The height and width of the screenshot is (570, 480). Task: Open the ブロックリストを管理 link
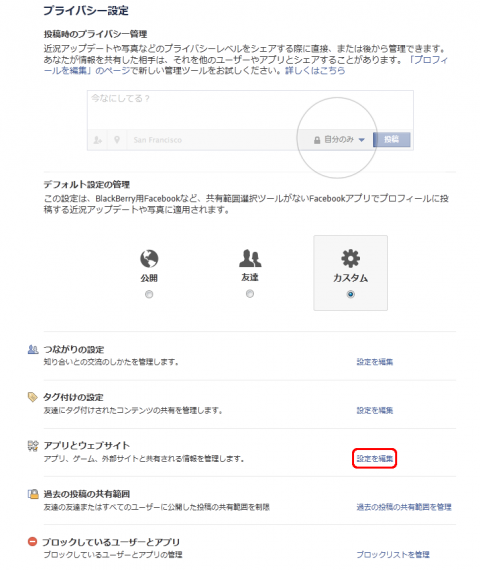tap(393, 554)
